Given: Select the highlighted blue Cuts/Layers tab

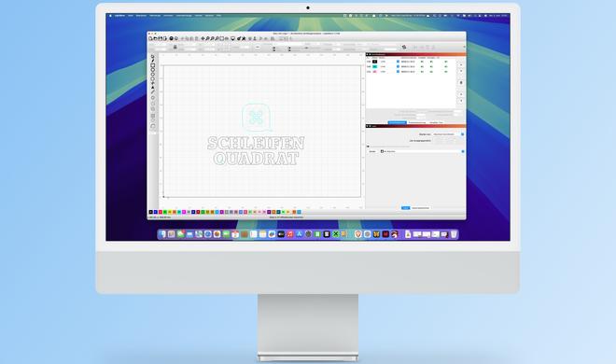Looking at the screenshot, I should [398, 122].
